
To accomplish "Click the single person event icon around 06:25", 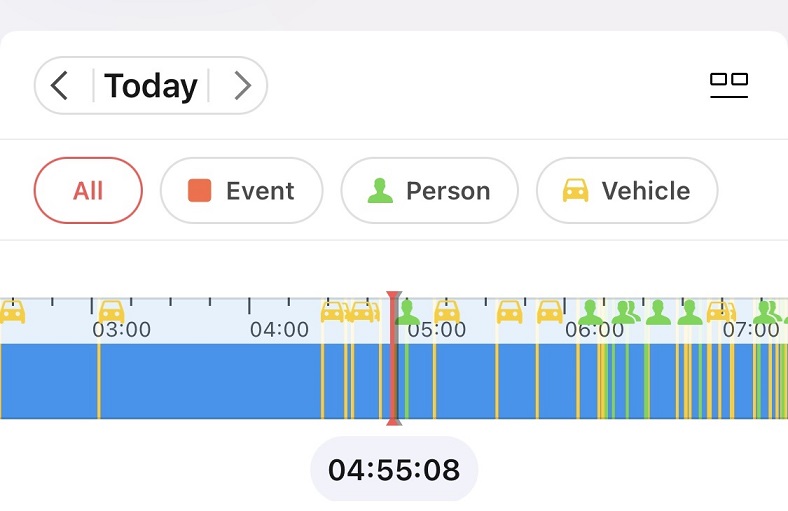I will point(658,312).
